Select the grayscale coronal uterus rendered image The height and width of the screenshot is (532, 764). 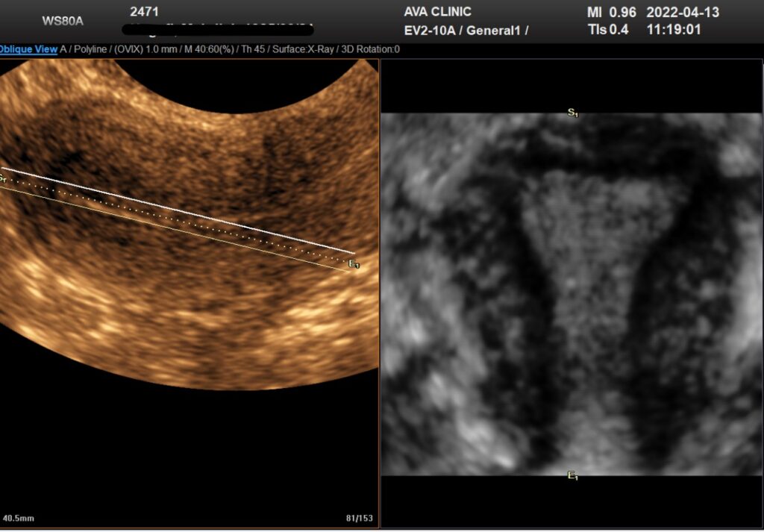coord(572,294)
